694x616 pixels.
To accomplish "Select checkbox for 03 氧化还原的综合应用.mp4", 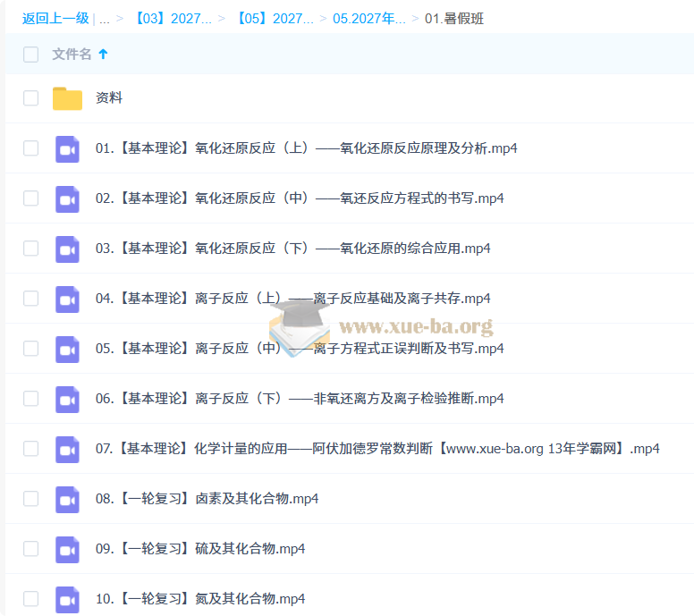I will [30, 249].
